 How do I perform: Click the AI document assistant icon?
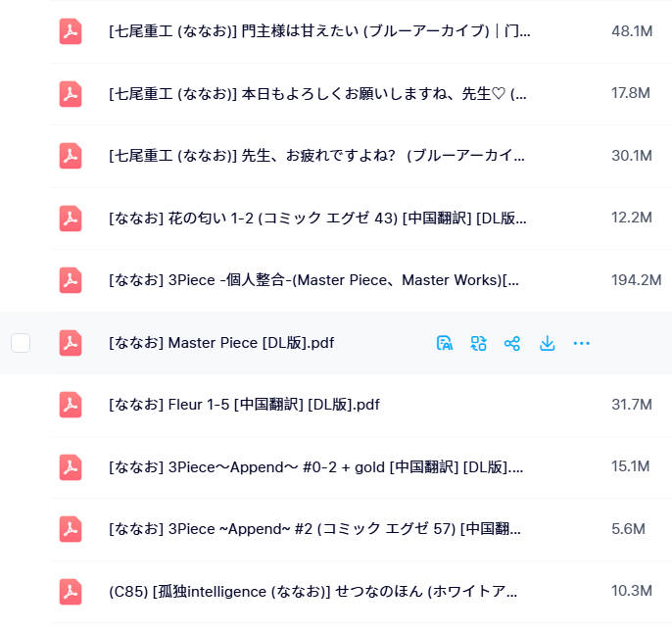[x=445, y=343]
